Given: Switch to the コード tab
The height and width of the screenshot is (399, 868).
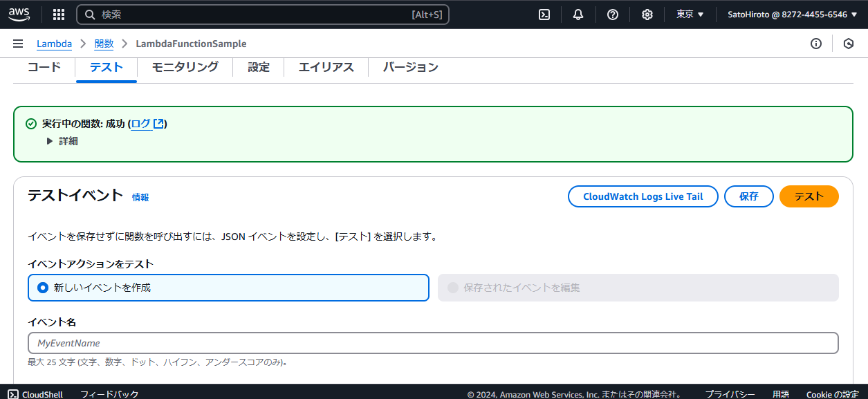Looking at the screenshot, I should 43,67.
